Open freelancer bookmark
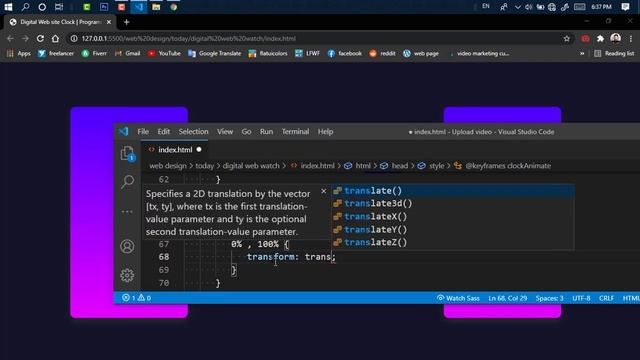Image resolution: width=640 pixels, height=360 pixels. pos(56,53)
